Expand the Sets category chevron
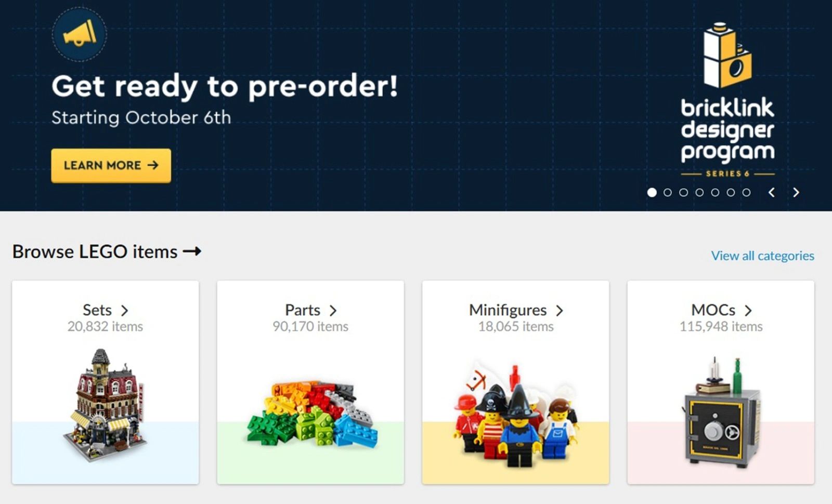832x504 pixels. tap(124, 311)
